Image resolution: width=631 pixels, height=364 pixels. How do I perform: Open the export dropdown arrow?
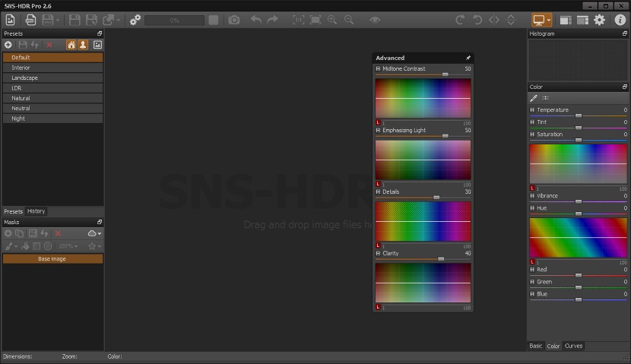coord(118,20)
